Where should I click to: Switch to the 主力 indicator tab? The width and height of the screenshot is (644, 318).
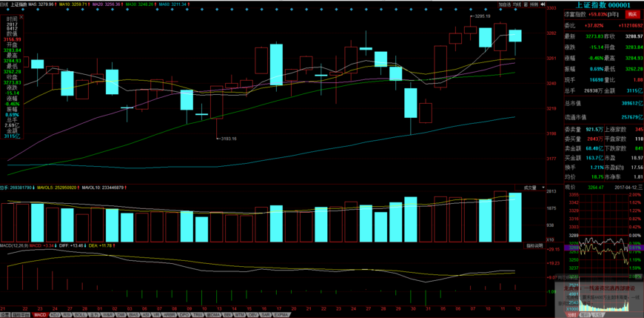point(95,315)
